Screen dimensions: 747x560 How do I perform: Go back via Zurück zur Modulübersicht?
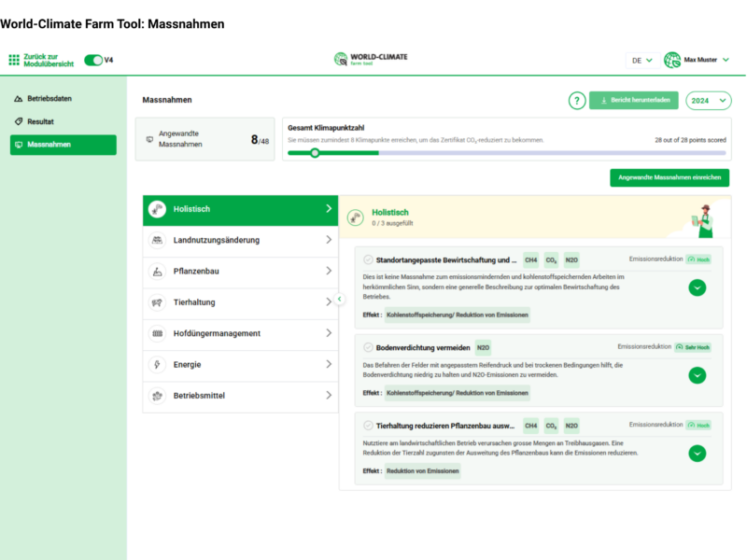click(49, 60)
